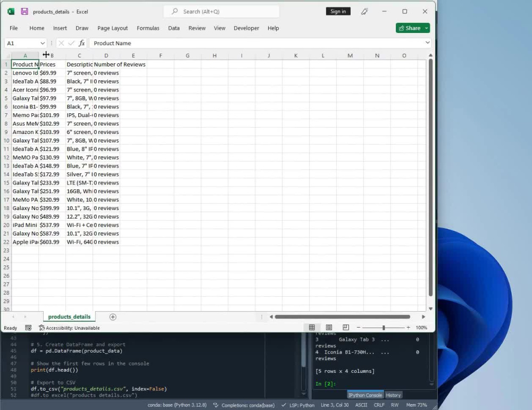Select cell with $603.99 price
Image resolution: width=532 pixels, height=410 pixels.
pos(52,242)
